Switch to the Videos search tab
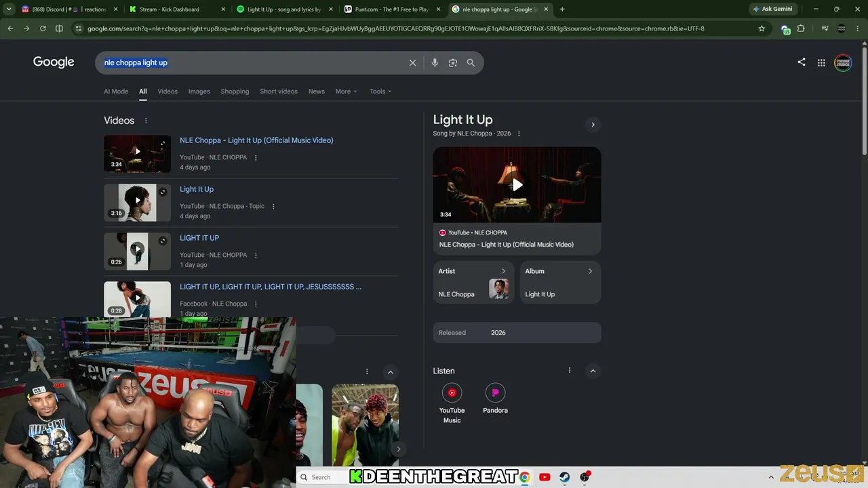Viewport: 868px width, 488px height. 167,91
